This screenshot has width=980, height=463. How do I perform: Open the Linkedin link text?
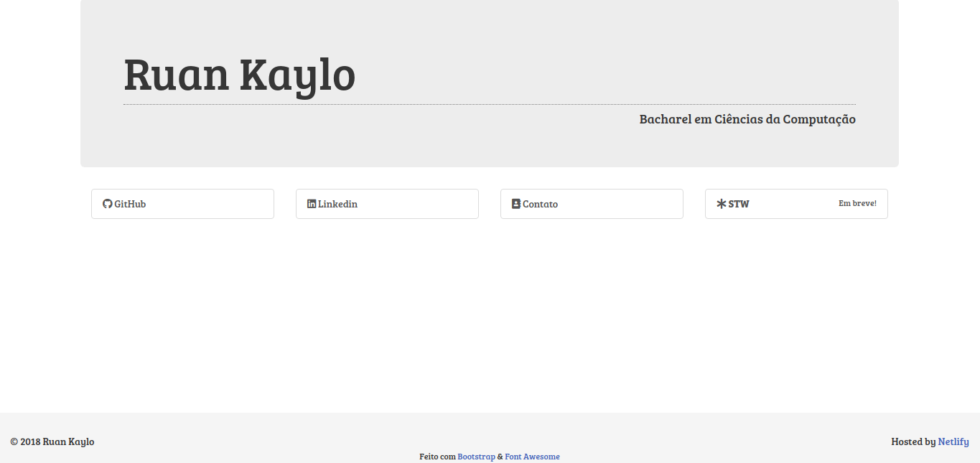337,204
